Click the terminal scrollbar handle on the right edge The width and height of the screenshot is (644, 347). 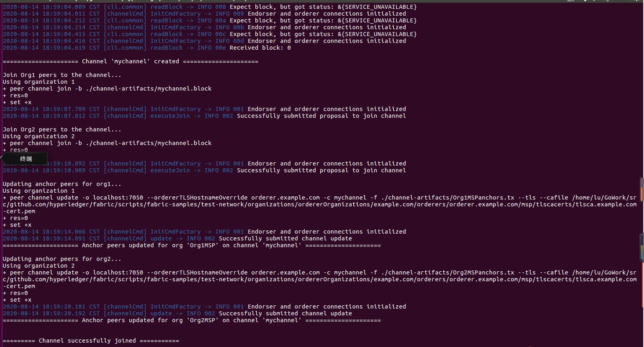coord(642,189)
